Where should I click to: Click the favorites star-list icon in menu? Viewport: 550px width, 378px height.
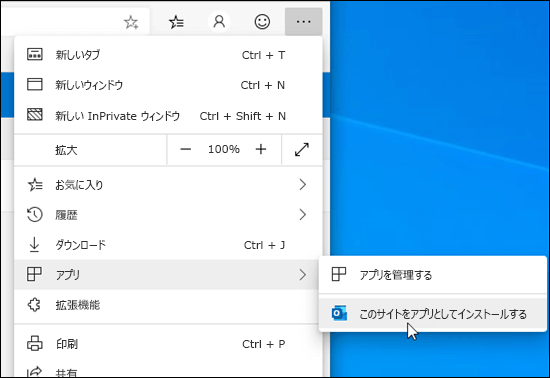pyautogui.click(x=35, y=185)
